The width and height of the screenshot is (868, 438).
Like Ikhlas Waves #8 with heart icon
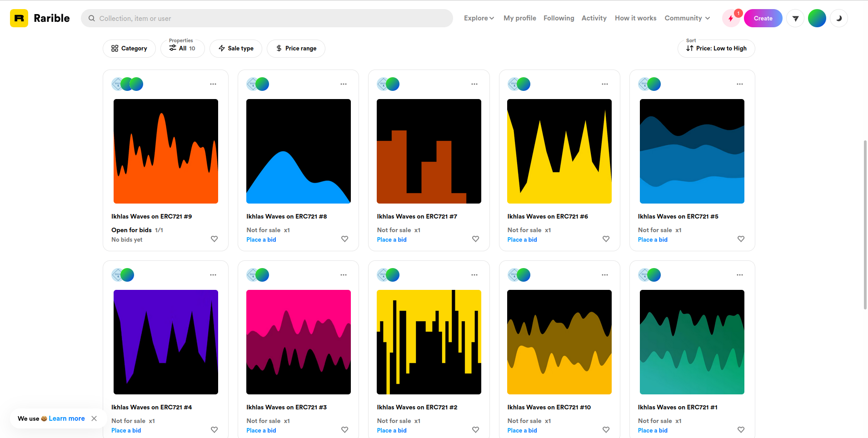point(345,239)
